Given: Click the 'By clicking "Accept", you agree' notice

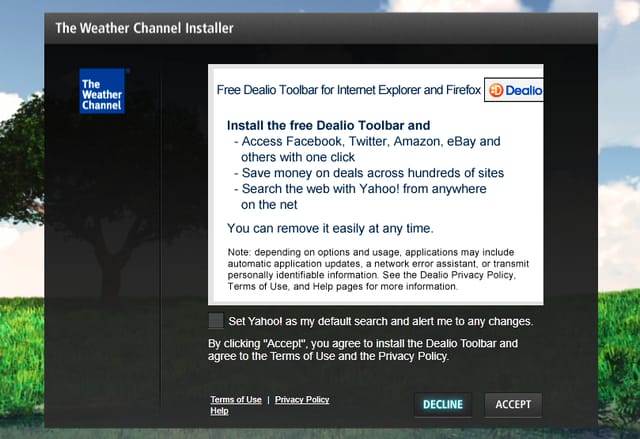Looking at the screenshot, I should point(363,350).
